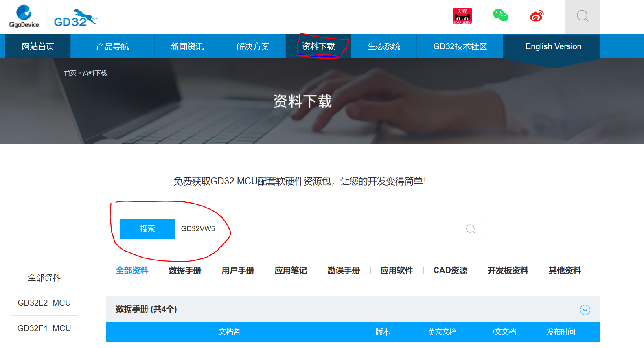Click 首页 breadcrumb link
The width and height of the screenshot is (644, 348).
tap(70, 73)
